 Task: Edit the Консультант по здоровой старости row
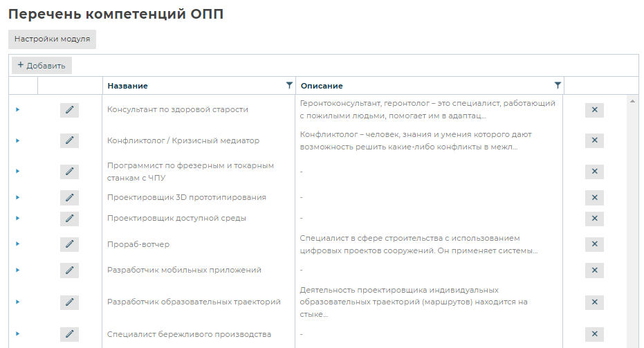pos(69,110)
